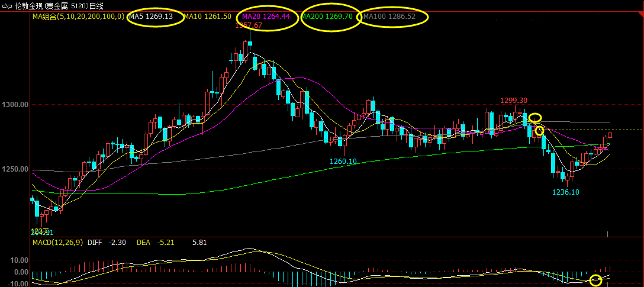The height and width of the screenshot is (287, 644).
Task: Click the 1357.67 peak price label
Action: point(249,25)
